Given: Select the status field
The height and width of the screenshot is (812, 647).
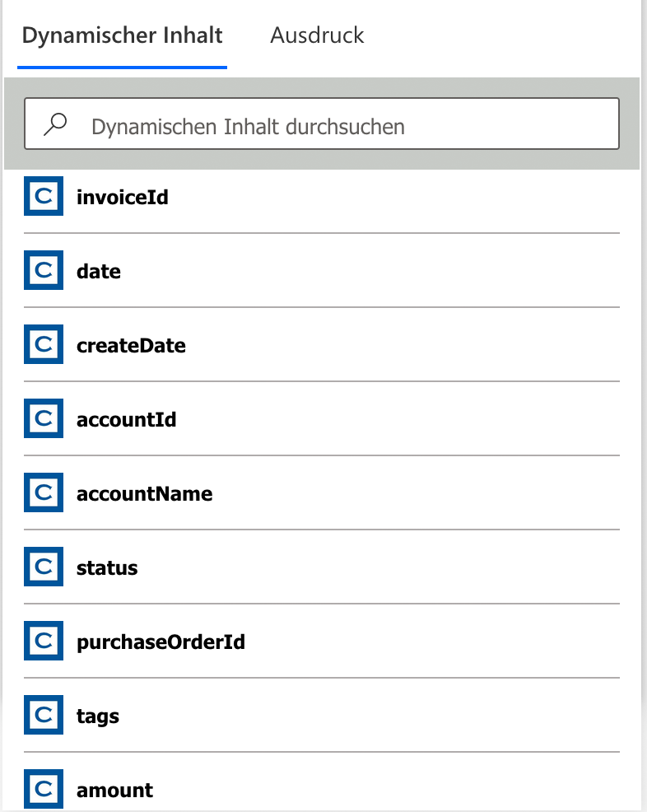Looking at the screenshot, I should (321, 567).
